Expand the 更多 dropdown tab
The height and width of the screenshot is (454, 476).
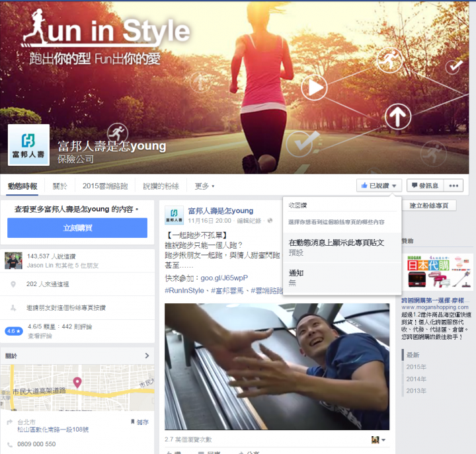[204, 186]
